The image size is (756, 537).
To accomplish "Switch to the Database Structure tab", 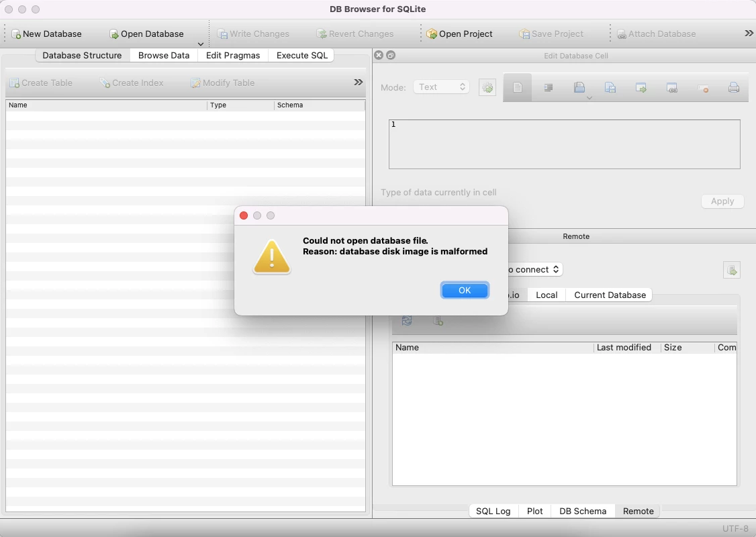I will (82, 56).
